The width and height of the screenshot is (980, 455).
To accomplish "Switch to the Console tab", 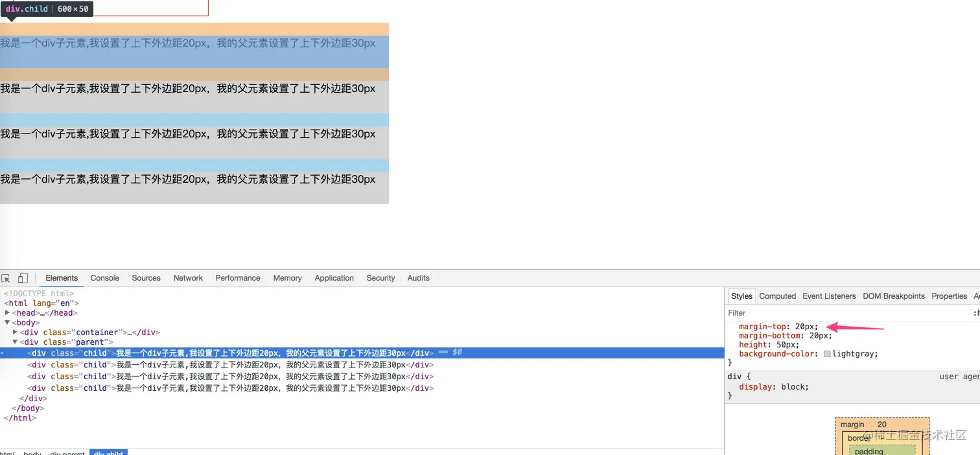I will [x=104, y=278].
